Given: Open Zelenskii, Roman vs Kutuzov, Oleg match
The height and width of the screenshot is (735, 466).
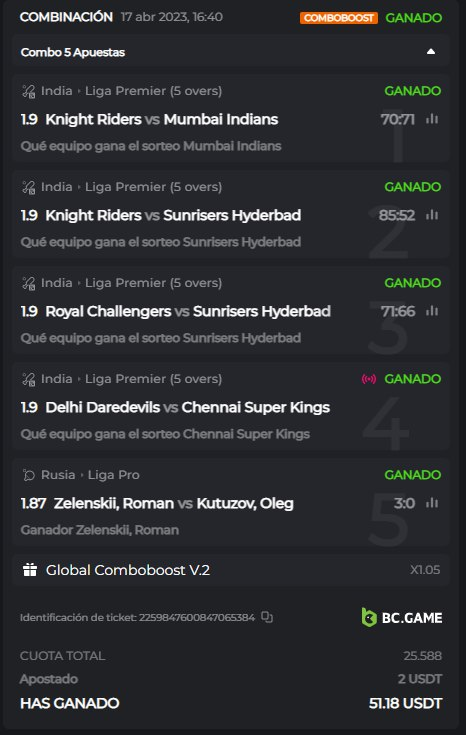Looking at the screenshot, I should click(x=173, y=503).
